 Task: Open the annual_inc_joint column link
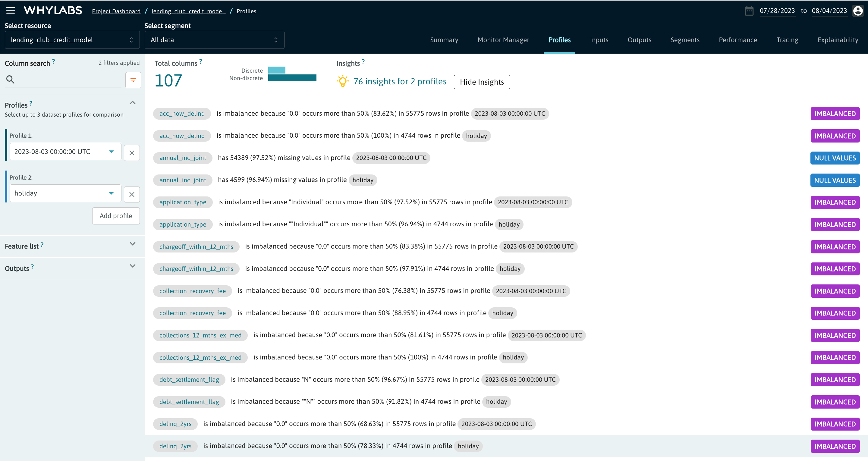[x=182, y=158]
